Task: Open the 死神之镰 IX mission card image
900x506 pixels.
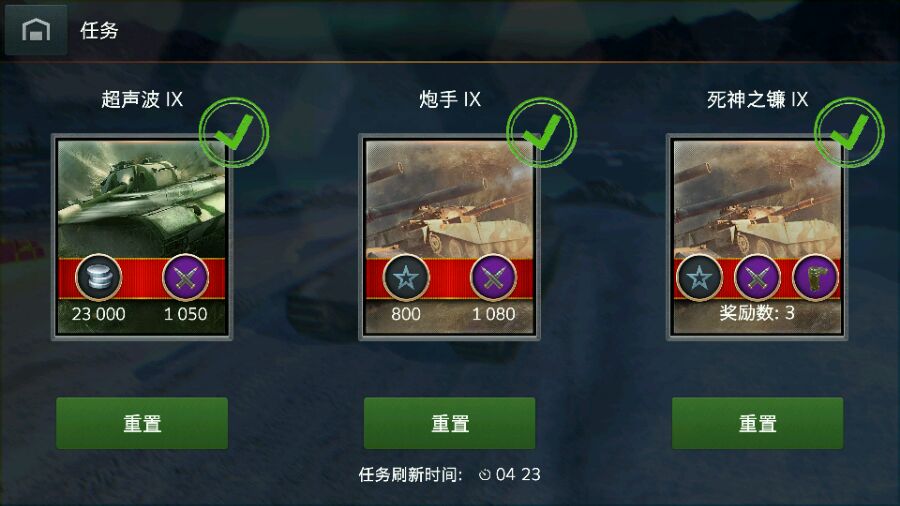Action: point(757,237)
